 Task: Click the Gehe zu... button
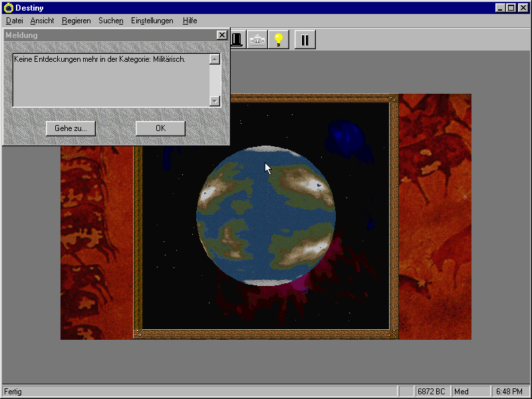pos(70,128)
